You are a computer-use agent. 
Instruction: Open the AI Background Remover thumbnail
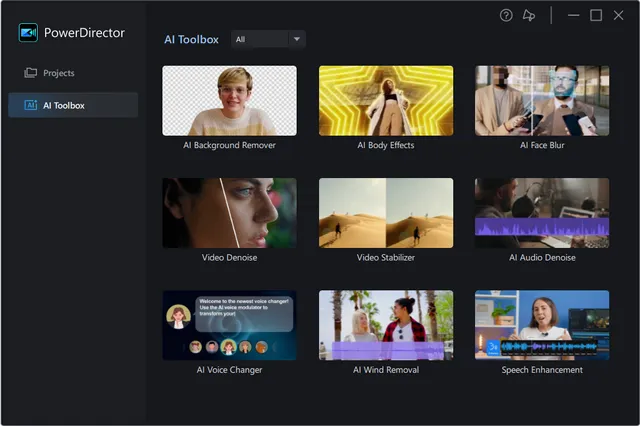(x=229, y=100)
